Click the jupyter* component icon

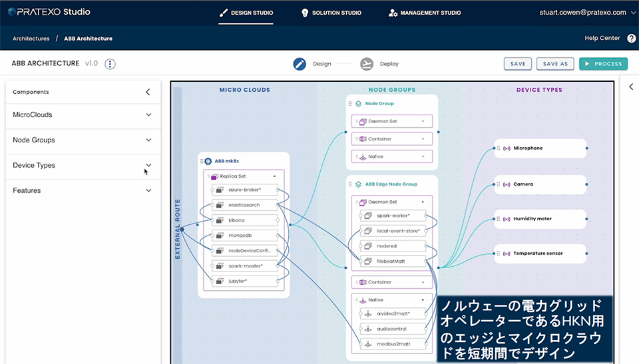(220, 281)
